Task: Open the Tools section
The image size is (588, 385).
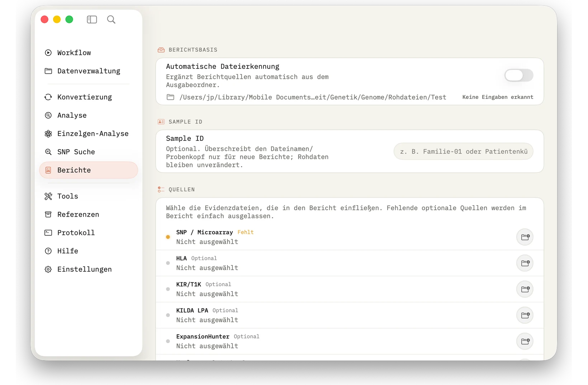Action: (x=89, y=196)
